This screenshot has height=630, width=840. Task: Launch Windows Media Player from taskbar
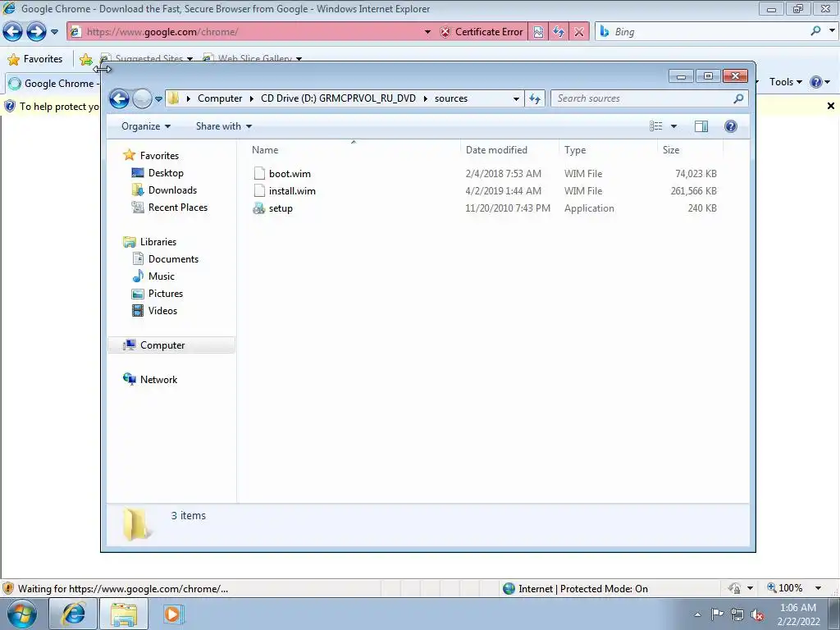(x=172, y=614)
